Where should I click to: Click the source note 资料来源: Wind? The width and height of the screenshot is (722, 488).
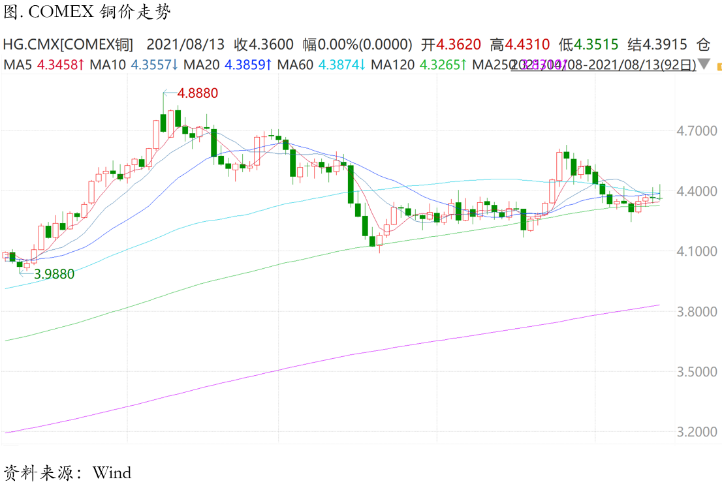pyautogui.click(x=67, y=473)
